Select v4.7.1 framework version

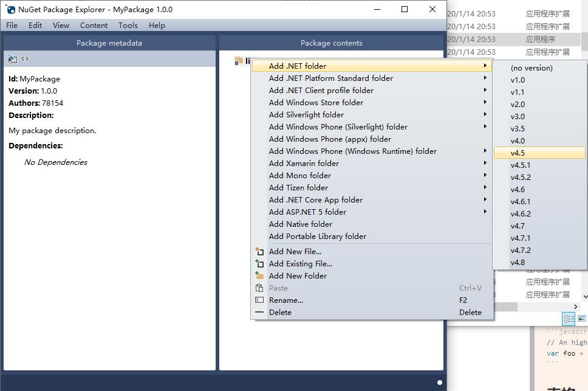(539, 238)
